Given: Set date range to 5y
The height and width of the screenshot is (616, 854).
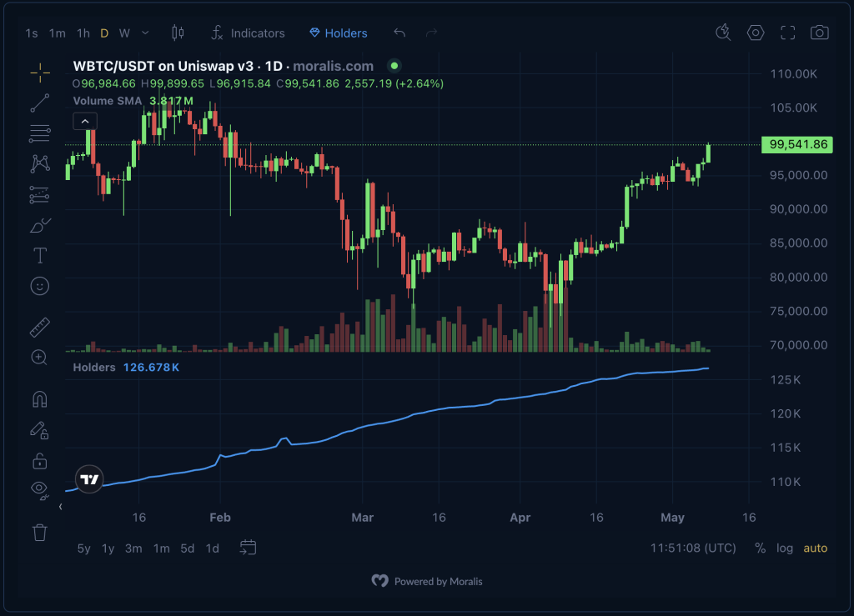Looking at the screenshot, I should click(x=84, y=548).
